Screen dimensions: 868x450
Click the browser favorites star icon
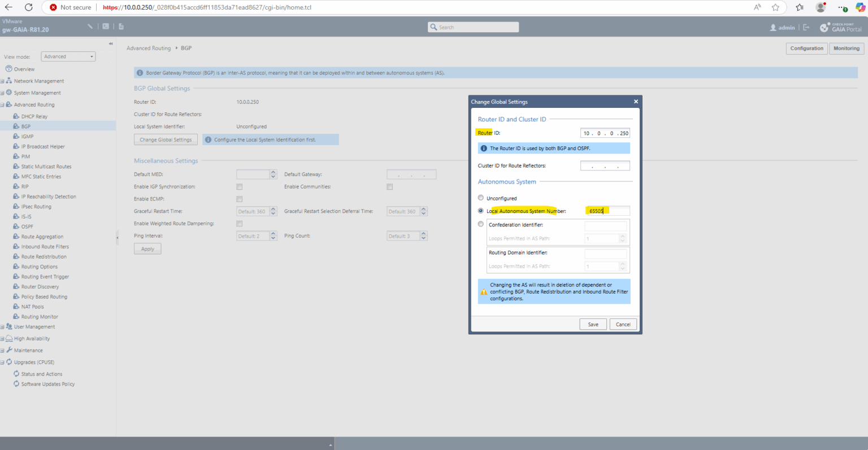coord(775,7)
